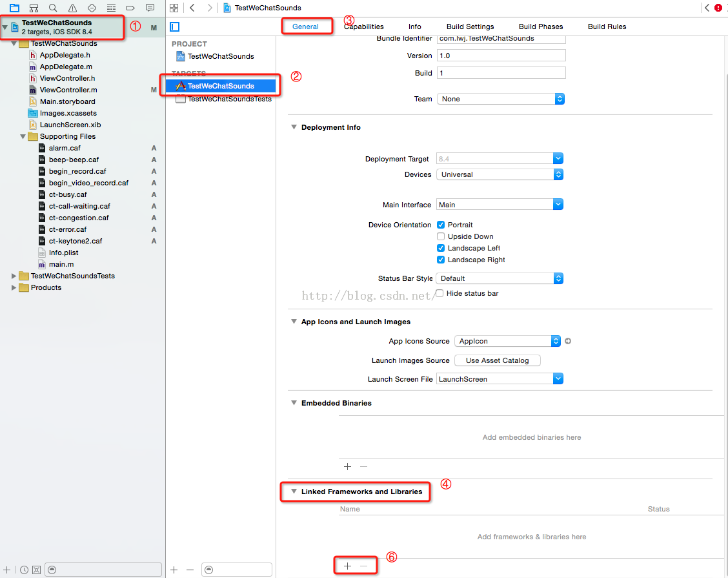Toggle the Landscape Left checkbox
Image resolution: width=728 pixels, height=578 pixels.
click(441, 248)
